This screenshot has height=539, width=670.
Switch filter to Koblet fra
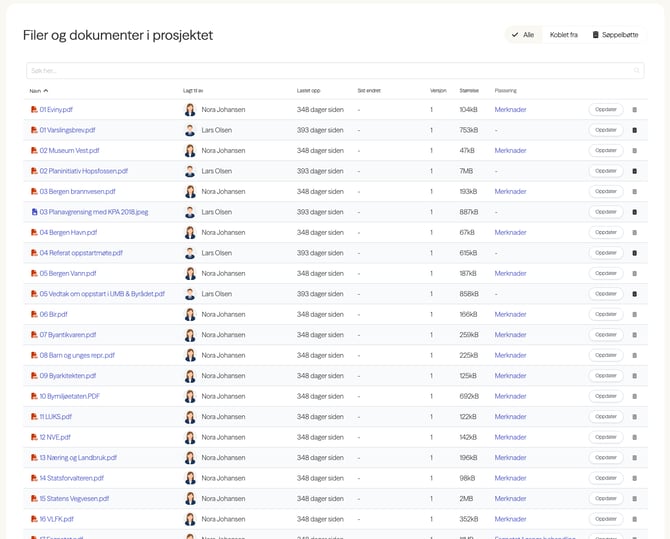(x=563, y=34)
